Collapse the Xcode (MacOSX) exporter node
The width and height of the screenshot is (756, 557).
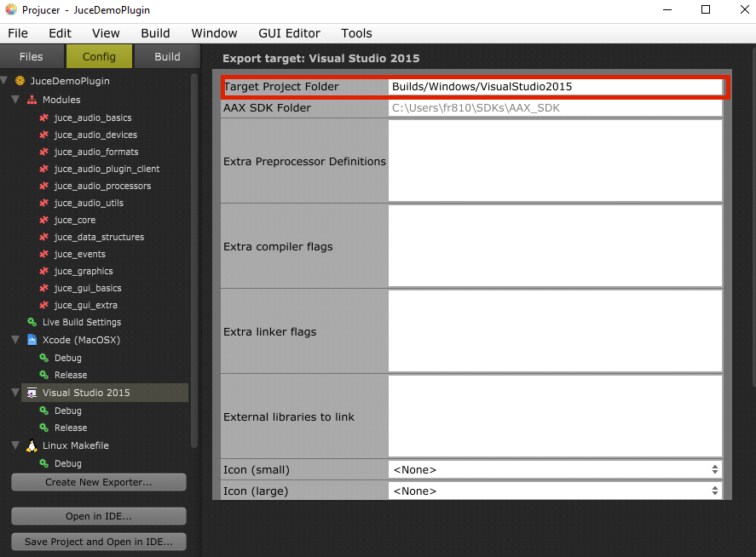coord(15,340)
